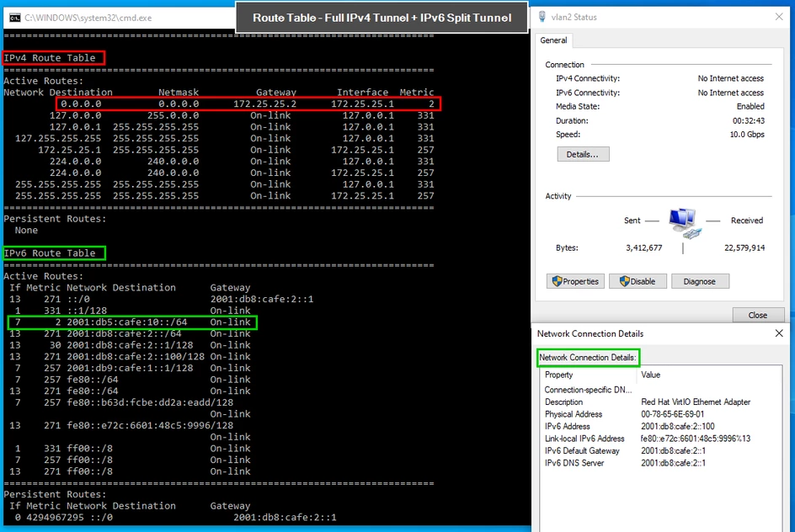The width and height of the screenshot is (795, 532).
Task: Open Details... for vlan2 connection
Action: click(583, 154)
